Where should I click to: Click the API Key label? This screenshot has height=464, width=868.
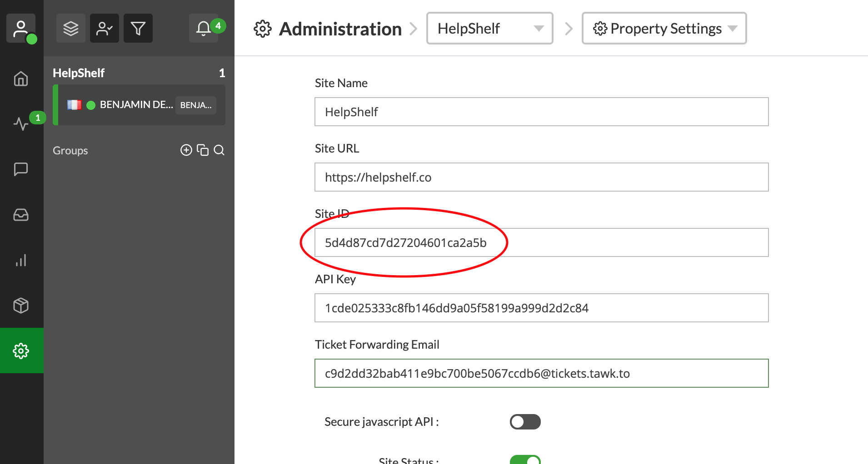tap(335, 279)
